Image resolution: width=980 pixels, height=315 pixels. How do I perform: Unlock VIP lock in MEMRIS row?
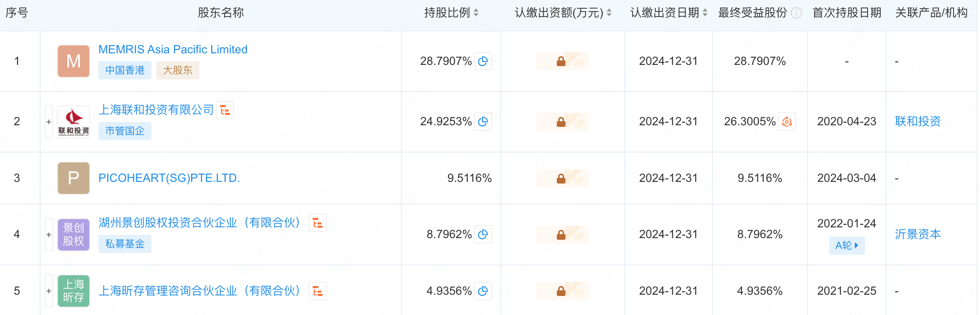[x=562, y=61]
